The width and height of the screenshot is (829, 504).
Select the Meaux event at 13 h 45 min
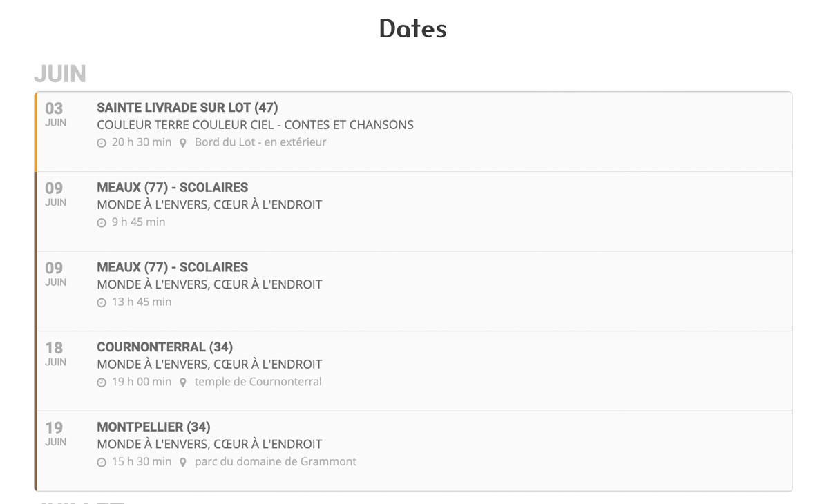pyautogui.click(x=172, y=267)
